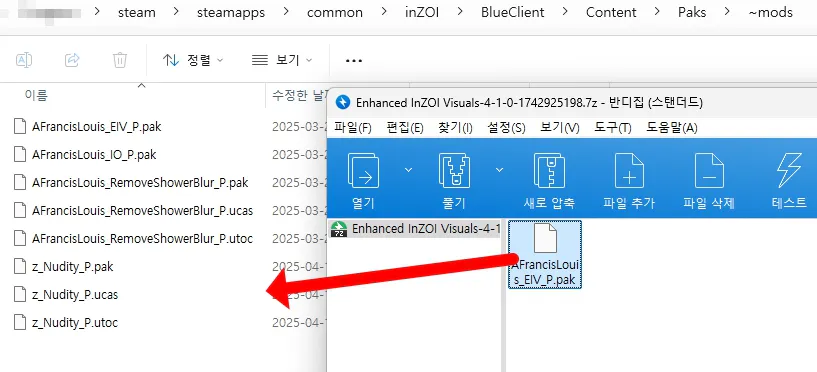Go to common folder in breadcrumb
This screenshot has height=372, width=817.
pos(335,12)
